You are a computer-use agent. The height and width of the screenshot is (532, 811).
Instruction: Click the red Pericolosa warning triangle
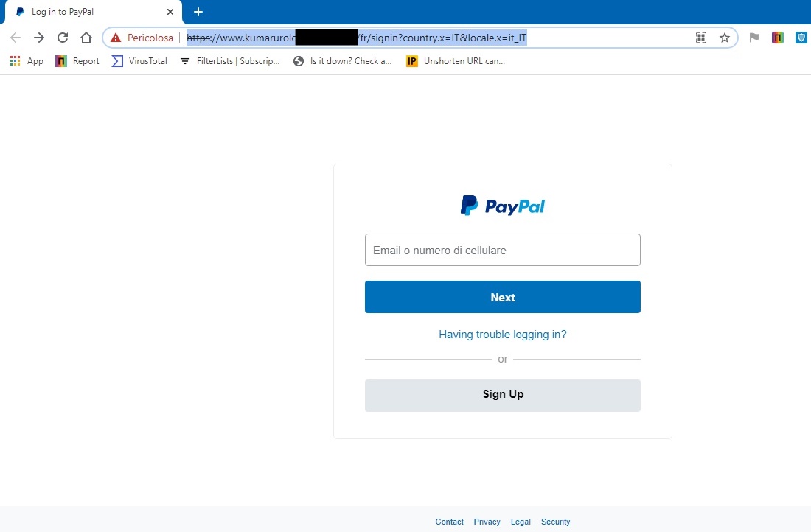(116, 38)
